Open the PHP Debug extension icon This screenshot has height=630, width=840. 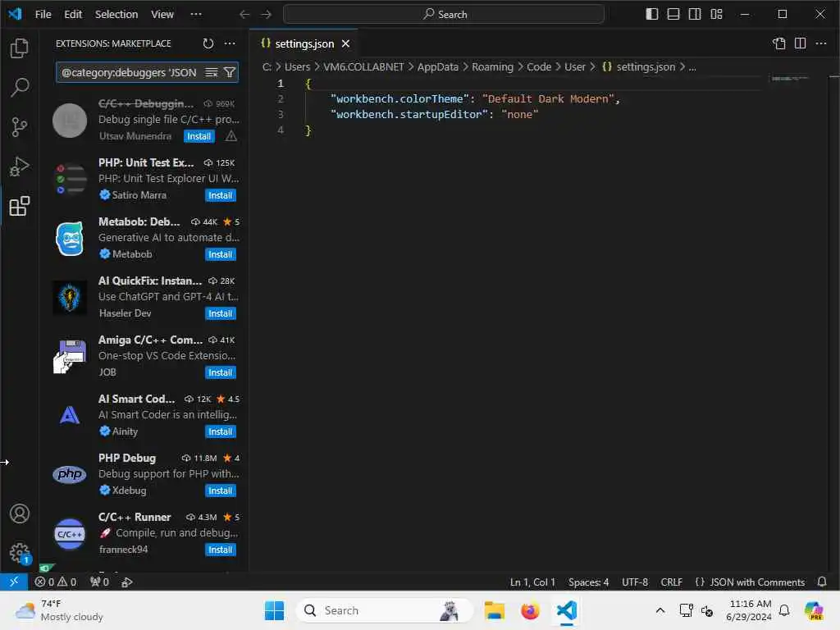(70, 475)
